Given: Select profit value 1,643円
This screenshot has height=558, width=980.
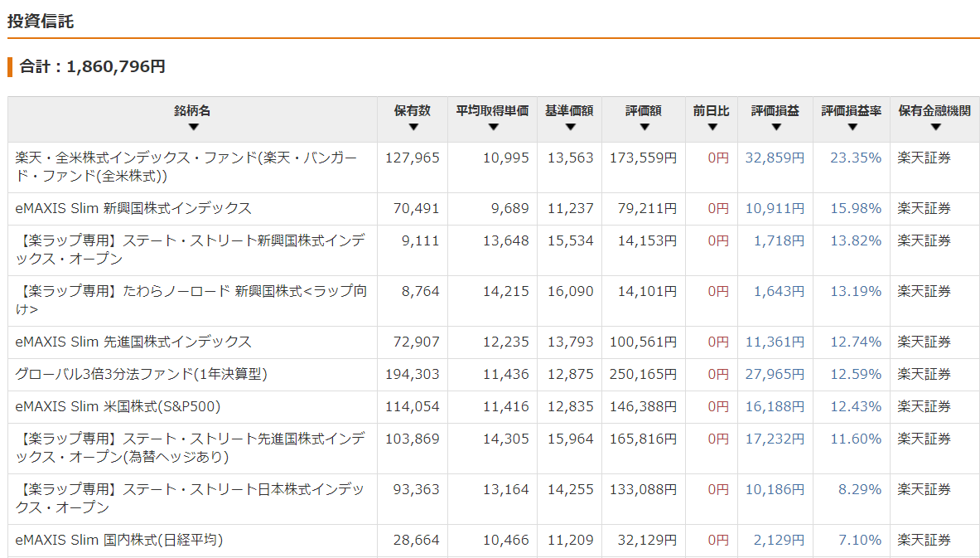Looking at the screenshot, I should click(x=779, y=292).
